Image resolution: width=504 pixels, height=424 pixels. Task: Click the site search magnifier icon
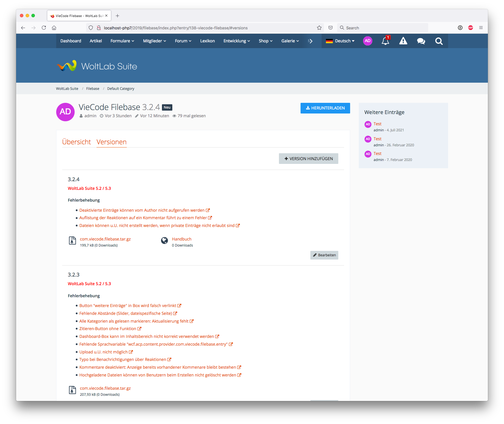(x=439, y=41)
